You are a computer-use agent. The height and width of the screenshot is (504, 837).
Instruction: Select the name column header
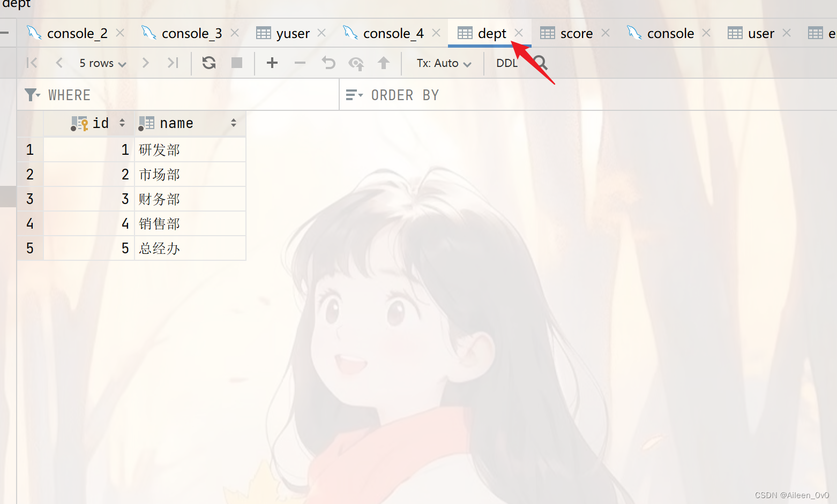pos(190,124)
